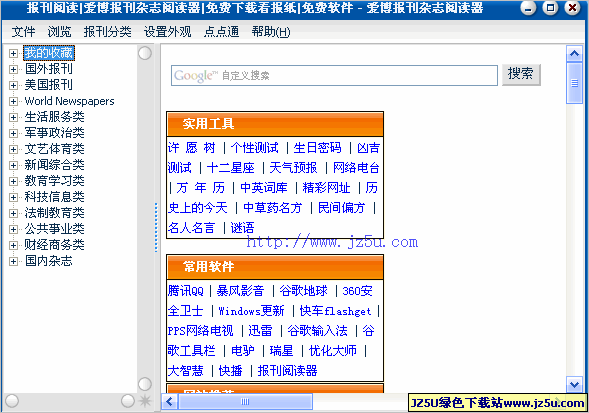Open the 精彩网址 link
589x413 pixels.
326,188
